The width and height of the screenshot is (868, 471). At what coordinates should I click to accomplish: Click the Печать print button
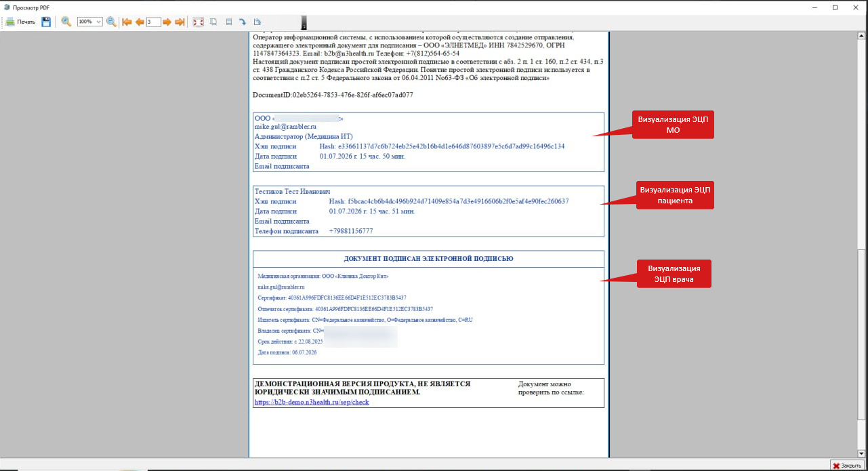coord(20,22)
